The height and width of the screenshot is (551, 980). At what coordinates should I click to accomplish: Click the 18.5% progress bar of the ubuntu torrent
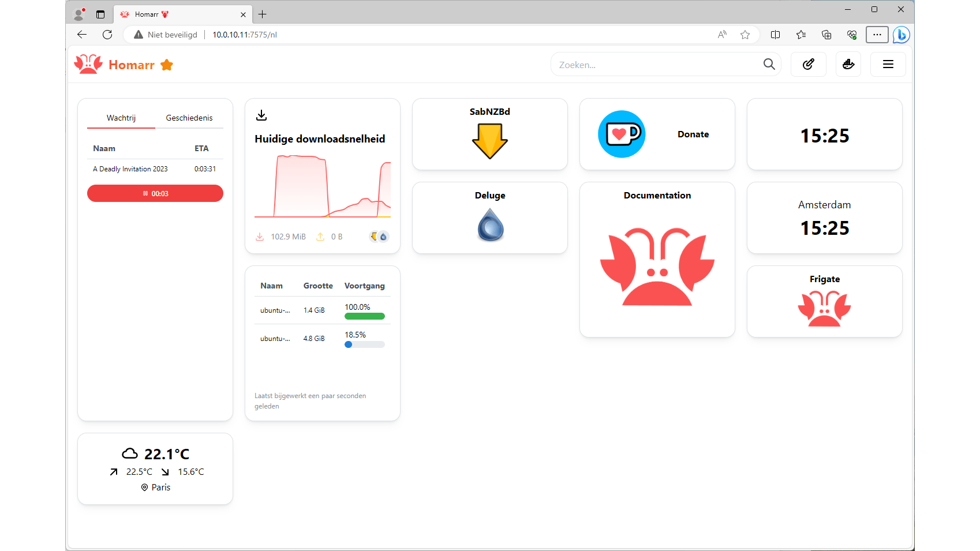click(x=364, y=344)
